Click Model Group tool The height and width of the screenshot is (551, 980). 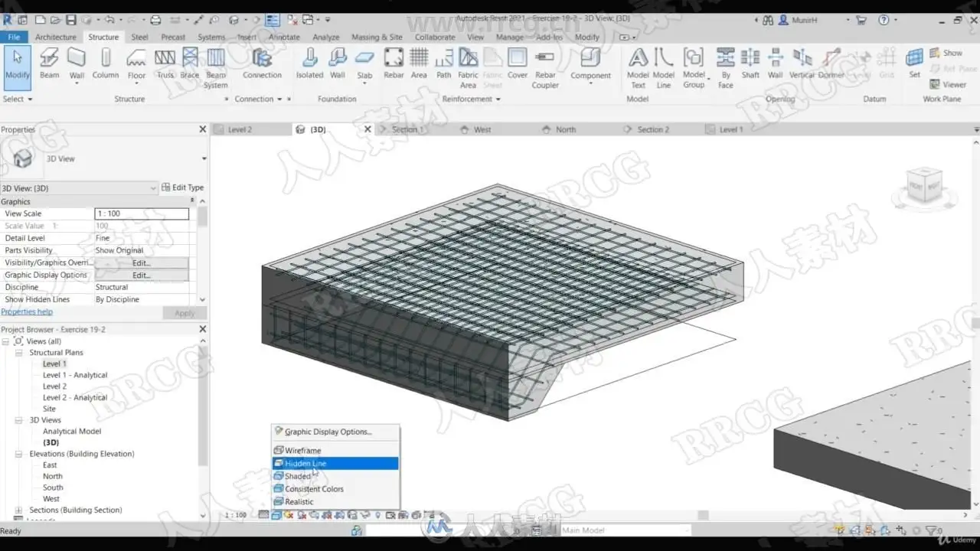click(x=694, y=67)
